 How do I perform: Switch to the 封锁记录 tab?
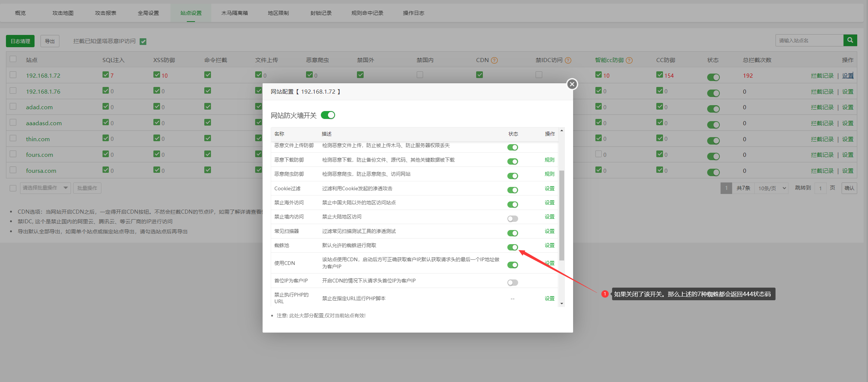[x=321, y=13]
